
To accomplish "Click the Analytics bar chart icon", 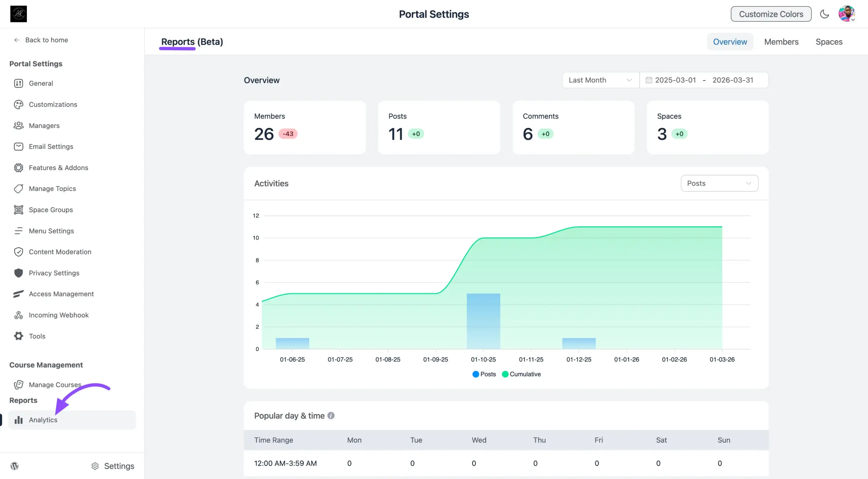I will point(18,420).
